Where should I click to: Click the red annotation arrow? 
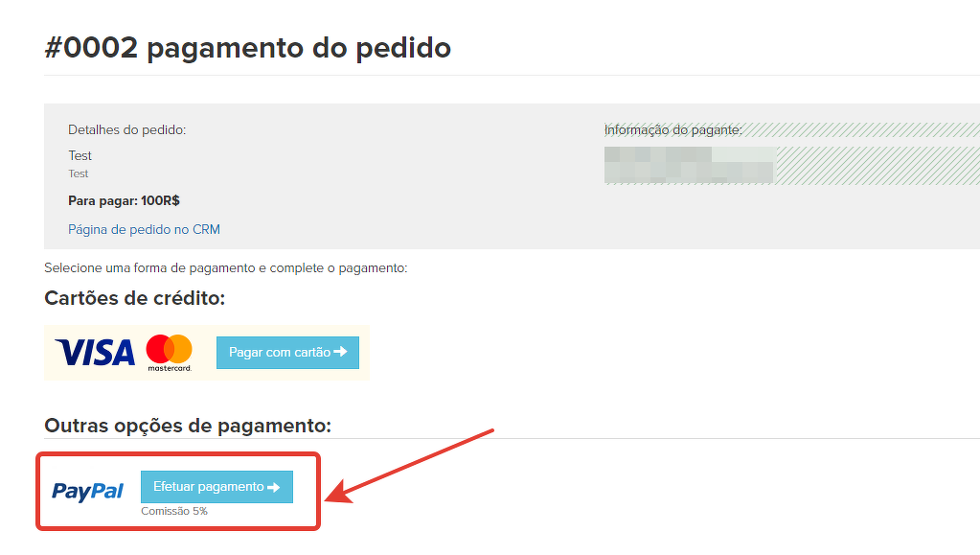coord(409,466)
